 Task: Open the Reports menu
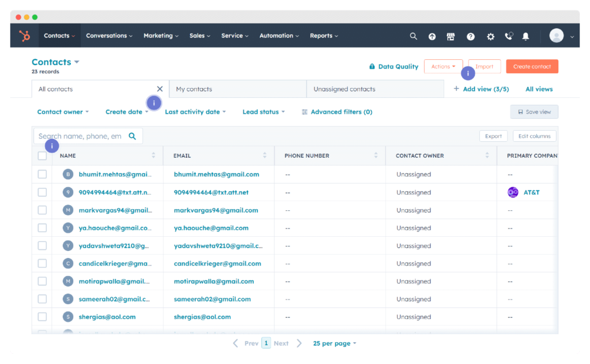coord(324,36)
